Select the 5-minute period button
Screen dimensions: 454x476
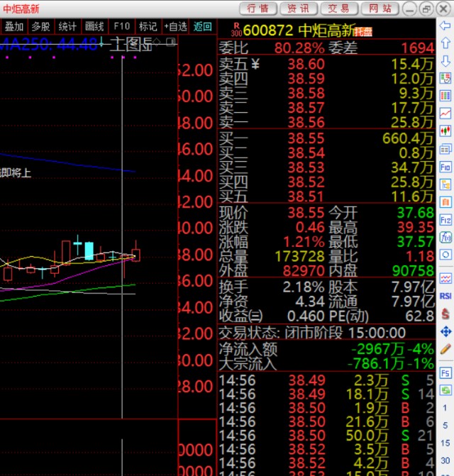pyautogui.click(x=445, y=426)
